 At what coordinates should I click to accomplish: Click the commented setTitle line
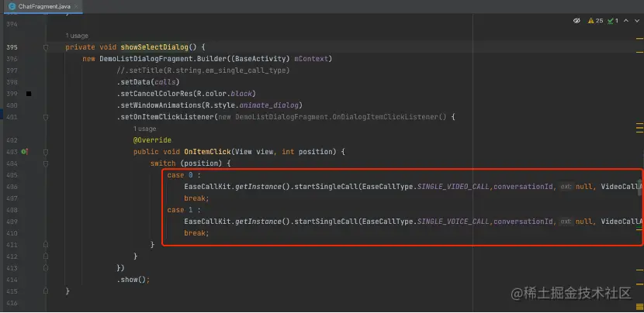203,71
